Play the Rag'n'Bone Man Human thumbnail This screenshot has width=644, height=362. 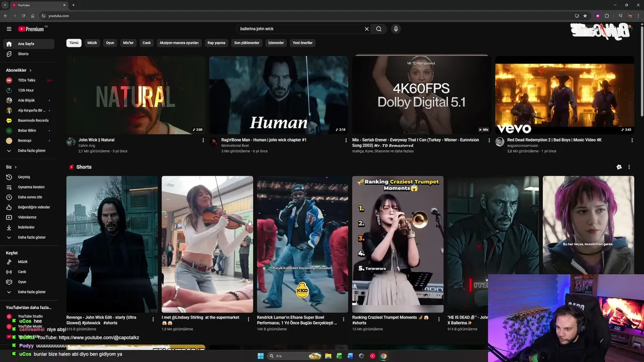tap(279, 95)
